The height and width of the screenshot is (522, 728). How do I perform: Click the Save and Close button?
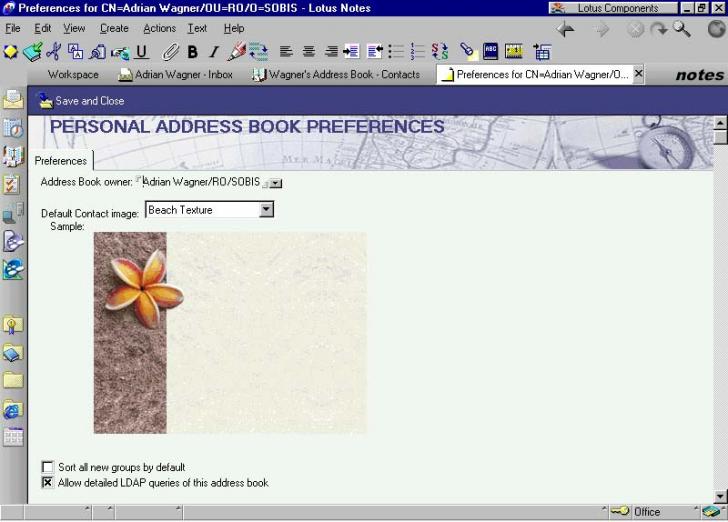81,101
